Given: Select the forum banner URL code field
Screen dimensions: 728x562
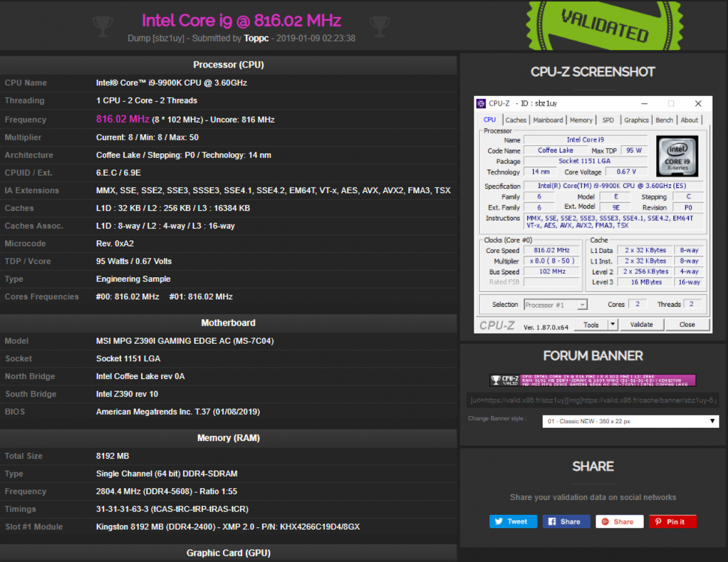Looking at the screenshot, I should click(x=593, y=400).
